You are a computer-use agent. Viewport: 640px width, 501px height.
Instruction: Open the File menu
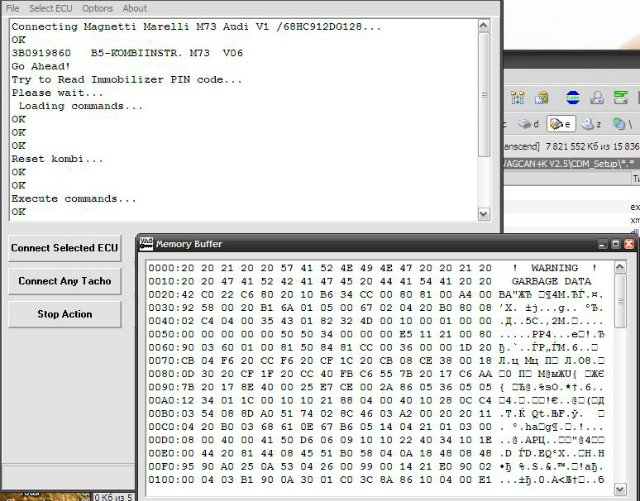click(x=12, y=8)
